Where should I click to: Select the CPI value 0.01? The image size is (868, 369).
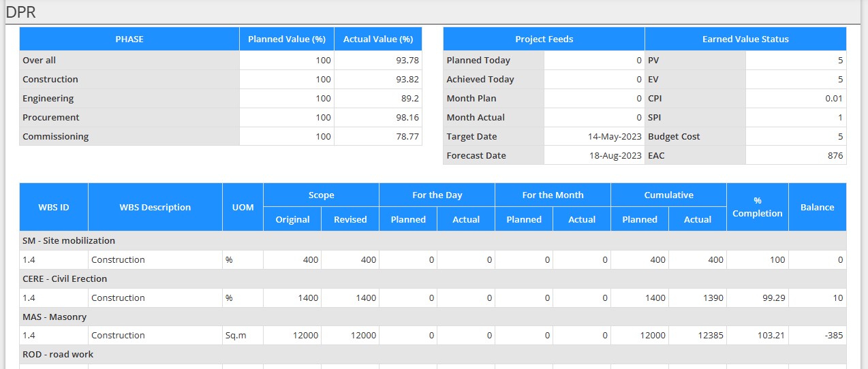pos(833,99)
